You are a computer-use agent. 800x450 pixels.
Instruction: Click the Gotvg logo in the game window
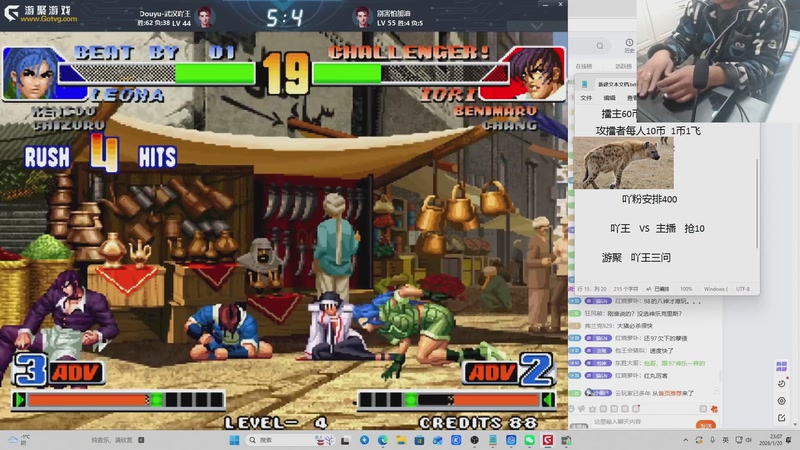41,14
